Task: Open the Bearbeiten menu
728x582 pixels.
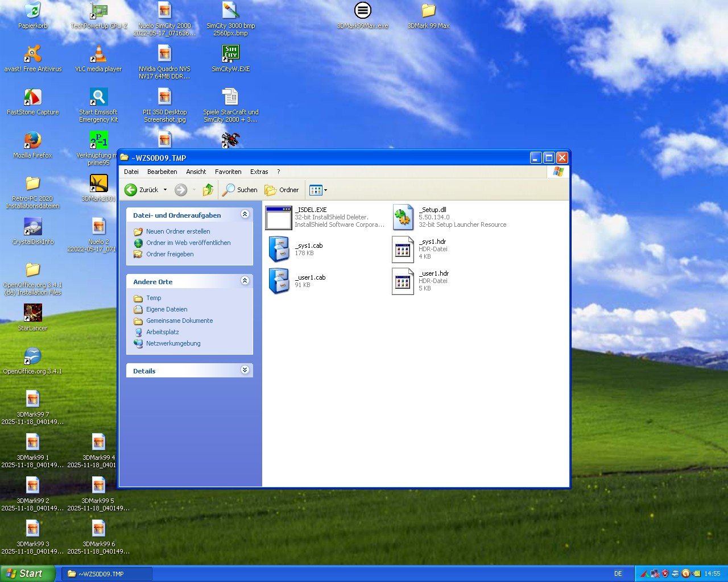Action: (x=162, y=172)
